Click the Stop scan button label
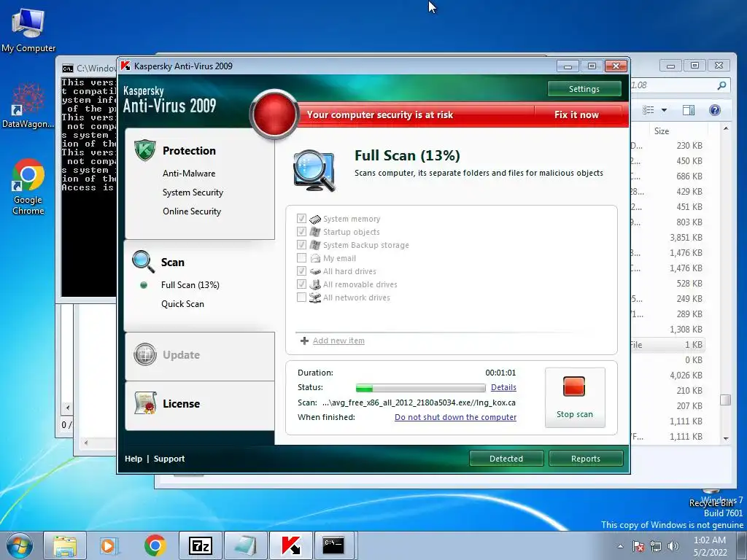This screenshot has height=560, width=747. [575, 414]
